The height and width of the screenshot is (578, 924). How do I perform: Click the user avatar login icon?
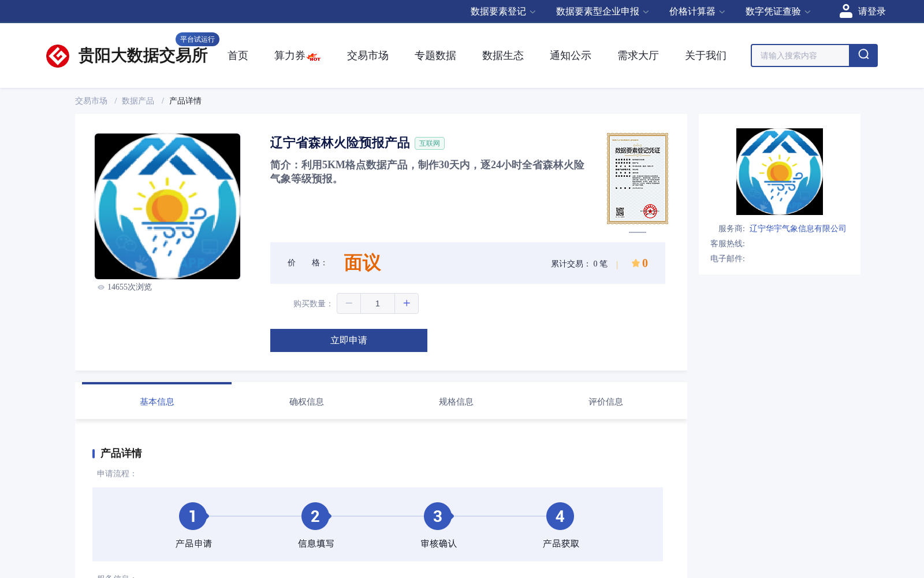pyautogui.click(x=845, y=11)
